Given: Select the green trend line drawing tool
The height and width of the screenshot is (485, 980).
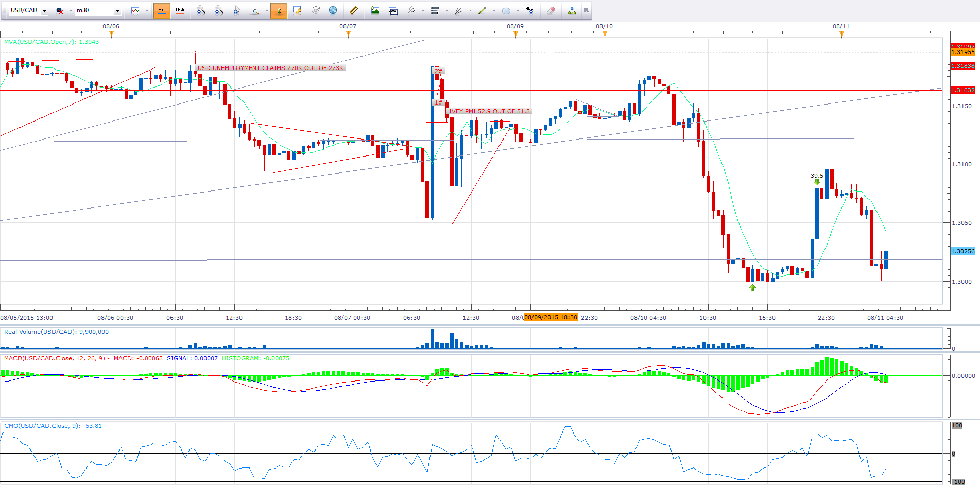Looking at the screenshot, I should pyautogui.click(x=482, y=10).
